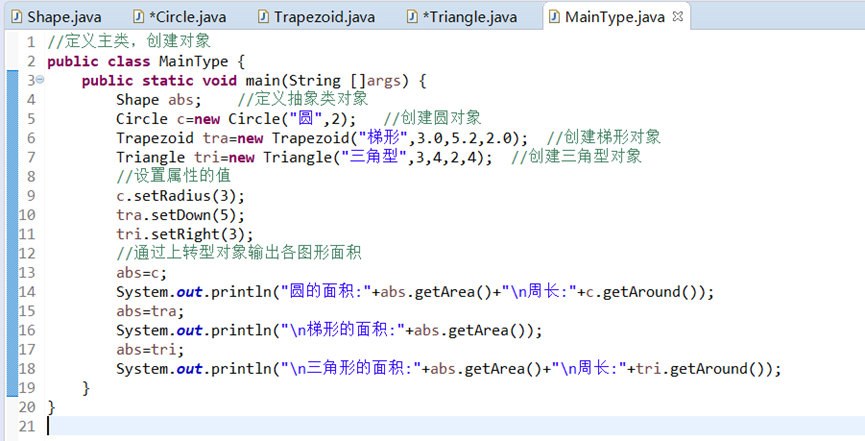865x441 pixels.
Task: Go to the *Triangle.java tab
Action: point(462,17)
